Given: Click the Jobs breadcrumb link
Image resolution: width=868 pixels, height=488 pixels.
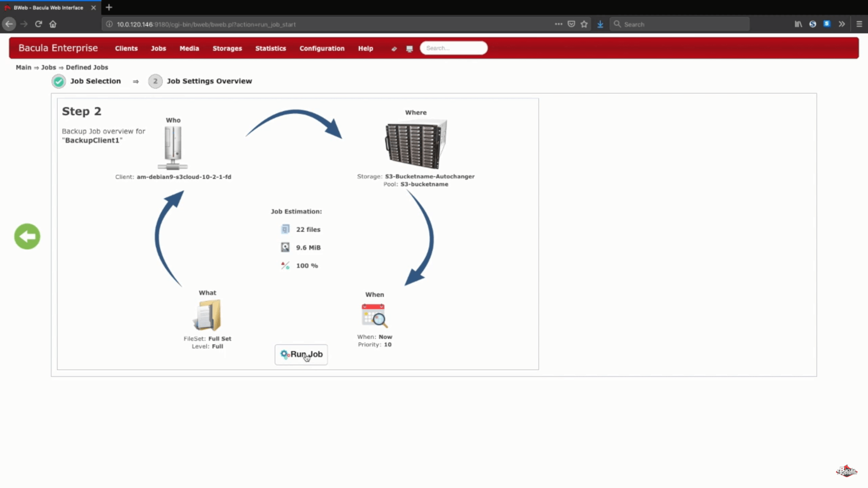Looking at the screenshot, I should click(48, 67).
